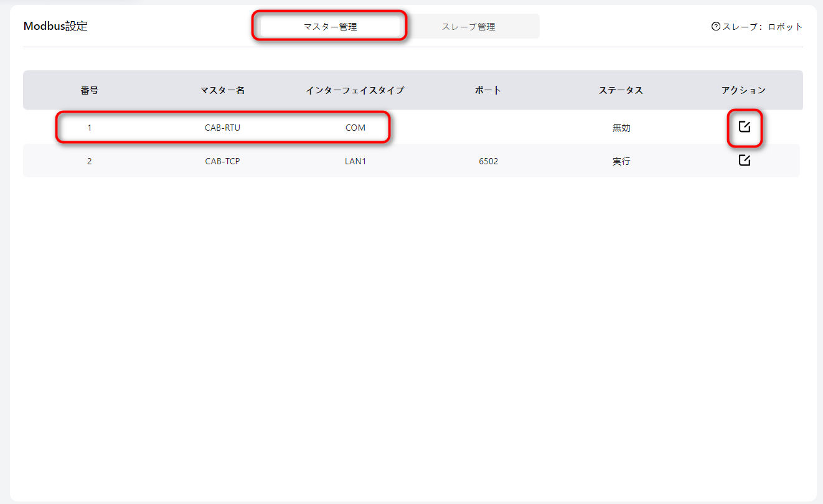Select the CAB-RTU master name cell
The width and height of the screenshot is (823, 504).
[222, 128]
